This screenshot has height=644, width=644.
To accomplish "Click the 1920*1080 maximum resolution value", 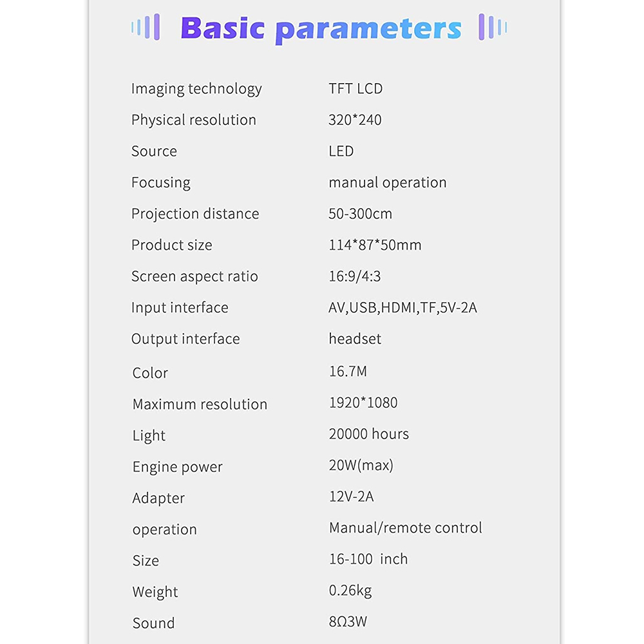I will 363,402.
